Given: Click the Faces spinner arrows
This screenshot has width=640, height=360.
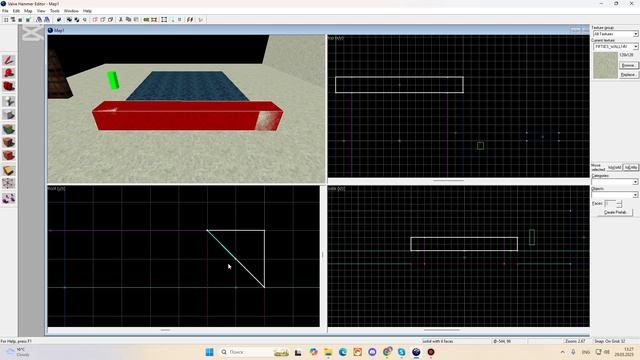Looking at the screenshot, I should click(x=619, y=203).
